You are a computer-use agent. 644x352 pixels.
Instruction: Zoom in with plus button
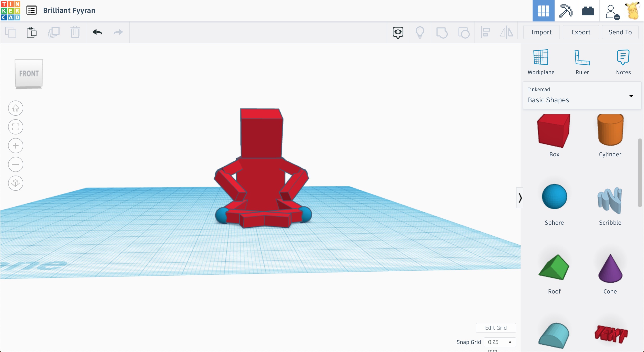pyautogui.click(x=15, y=146)
